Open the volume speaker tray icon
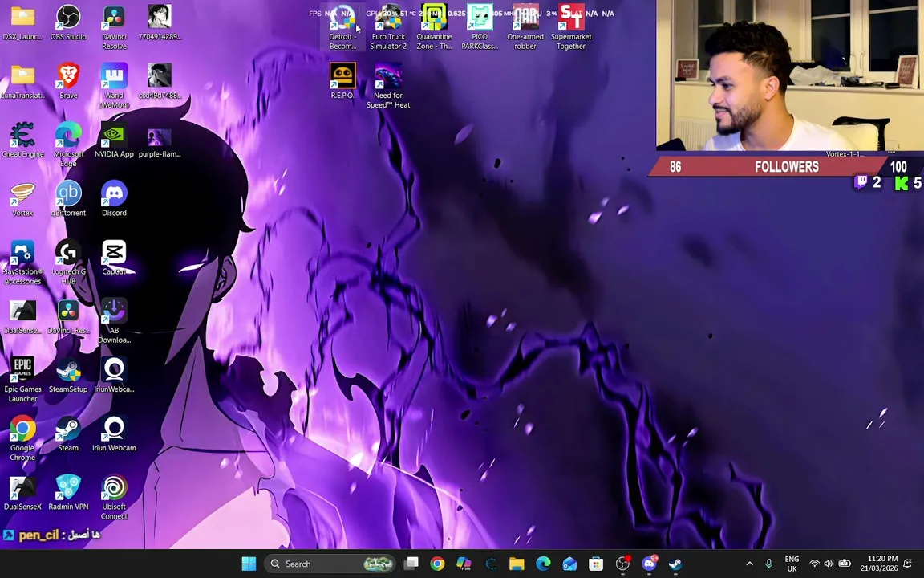 tap(829, 564)
